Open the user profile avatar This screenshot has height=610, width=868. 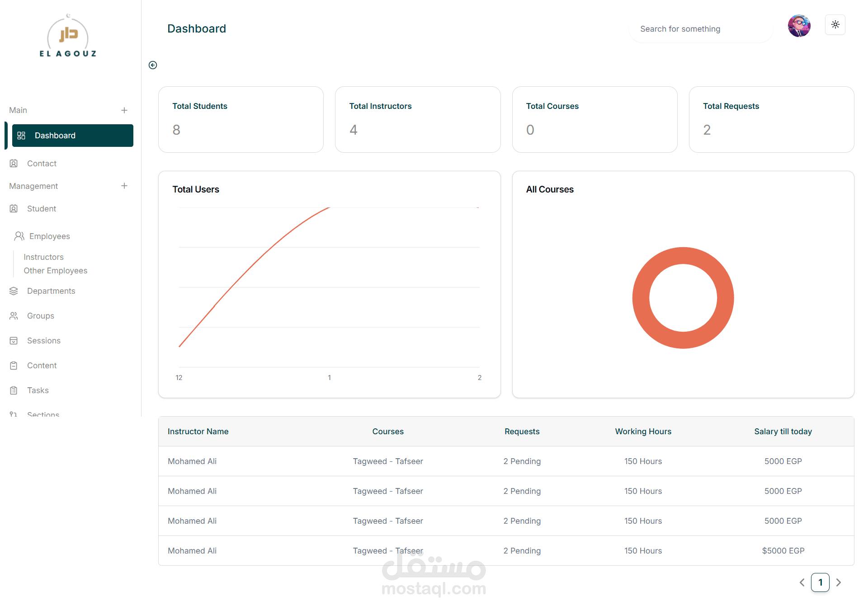799,26
